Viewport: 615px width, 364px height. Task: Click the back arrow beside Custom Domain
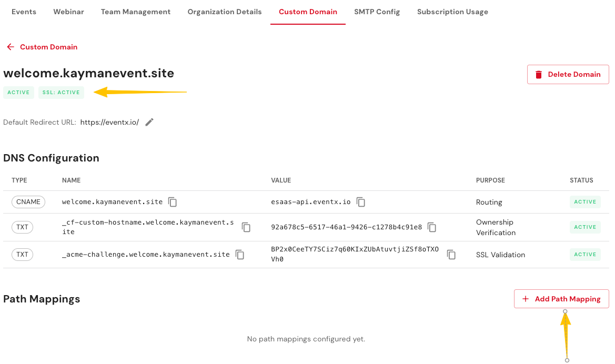(x=11, y=47)
